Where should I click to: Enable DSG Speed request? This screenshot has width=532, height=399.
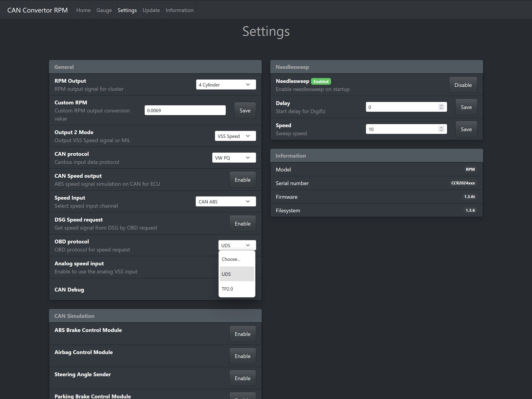point(243,223)
